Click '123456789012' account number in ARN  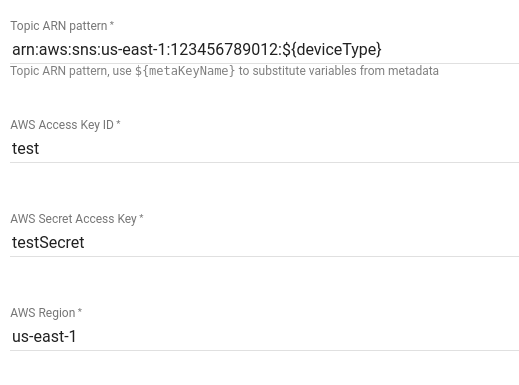[224, 50]
